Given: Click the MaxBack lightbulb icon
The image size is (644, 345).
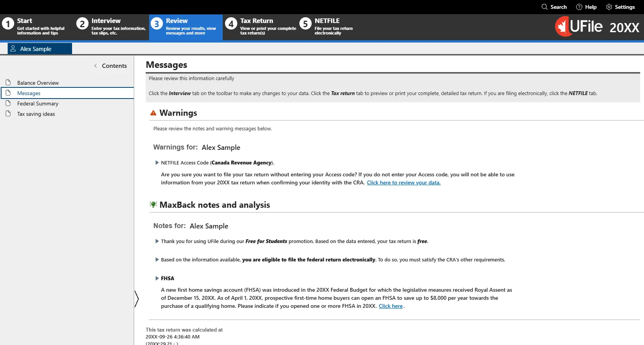Looking at the screenshot, I should (x=153, y=204).
